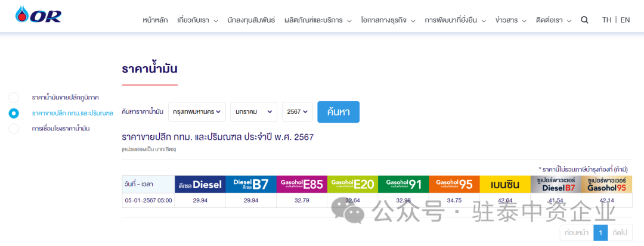Click the OR logo

point(38,15)
